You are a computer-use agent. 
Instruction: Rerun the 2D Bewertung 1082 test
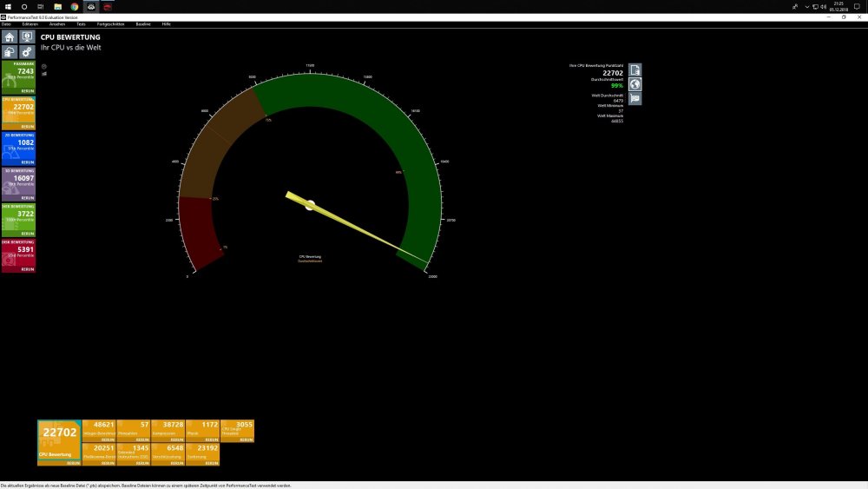28,162
